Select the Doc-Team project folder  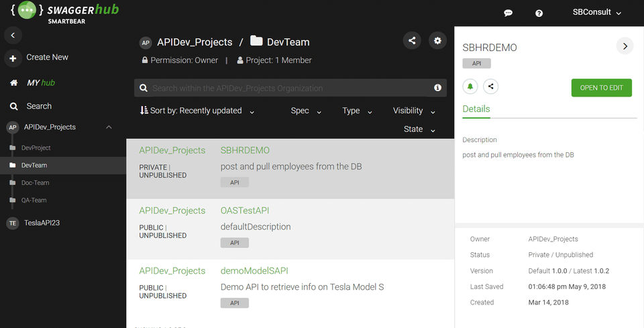click(35, 182)
